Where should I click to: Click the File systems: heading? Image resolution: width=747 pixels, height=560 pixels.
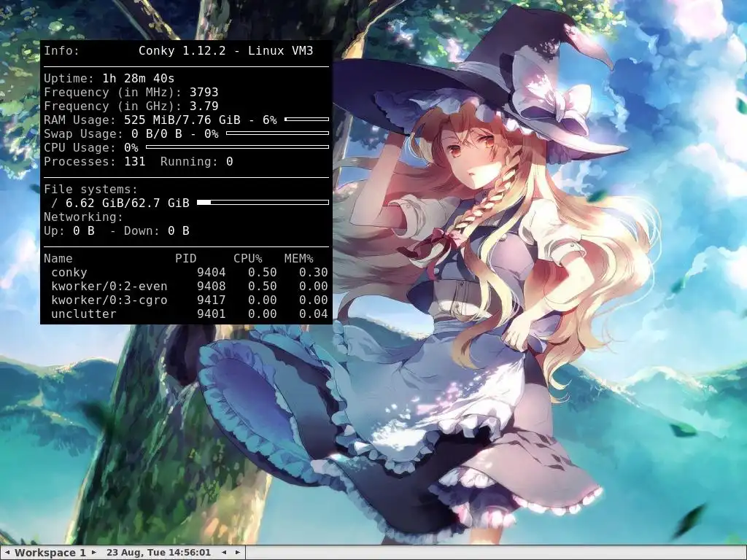tap(90, 189)
